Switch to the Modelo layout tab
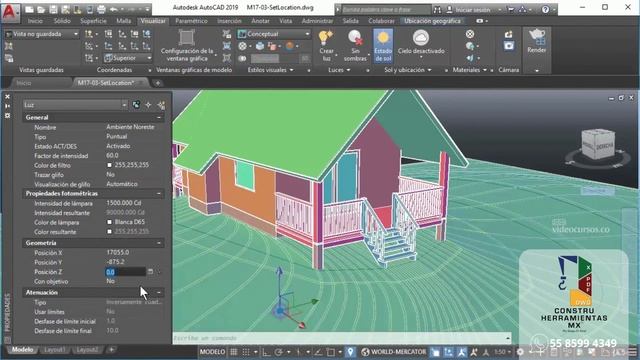The height and width of the screenshot is (360, 640). pos(22,350)
